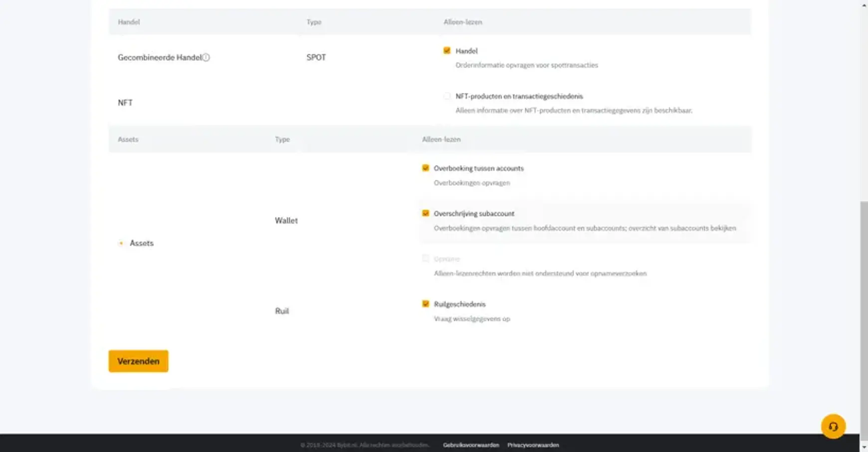This screenshot has width=868, height=452.
Task: Uncheck the Ruilgeschiedenis checkbox
Action: [x=425, y=304]
